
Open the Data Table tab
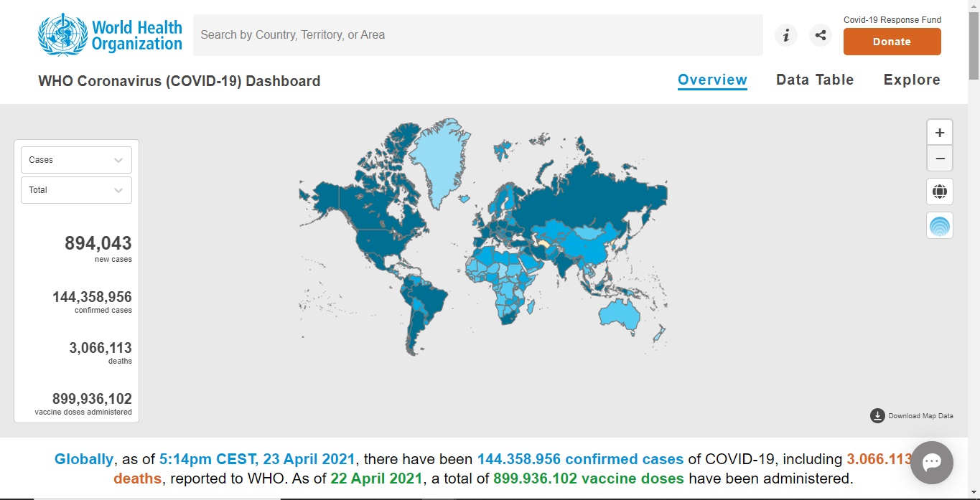tap(815, 80)
